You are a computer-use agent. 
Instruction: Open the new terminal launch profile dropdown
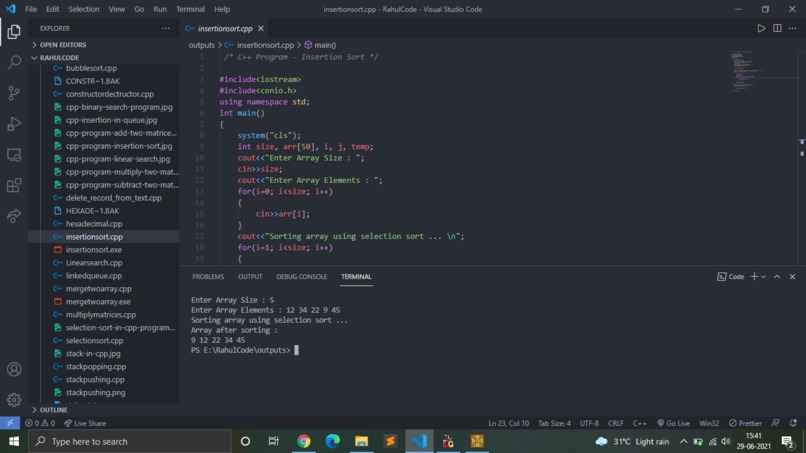pyautogui.click(x=763, y=277)
